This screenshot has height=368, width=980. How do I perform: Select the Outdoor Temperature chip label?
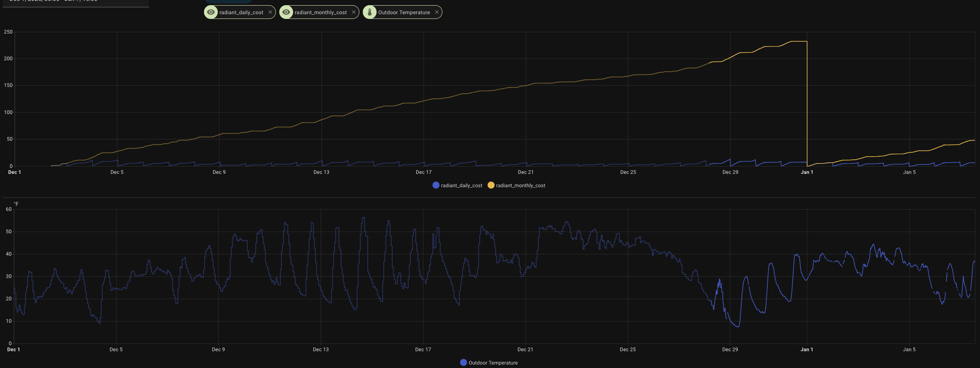pyautogui.click(x=404, y=12)
